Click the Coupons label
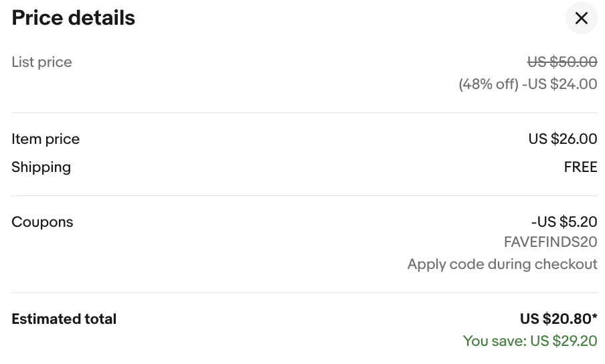The width and height of the screenshot is (605, 364). coord(42,222)
